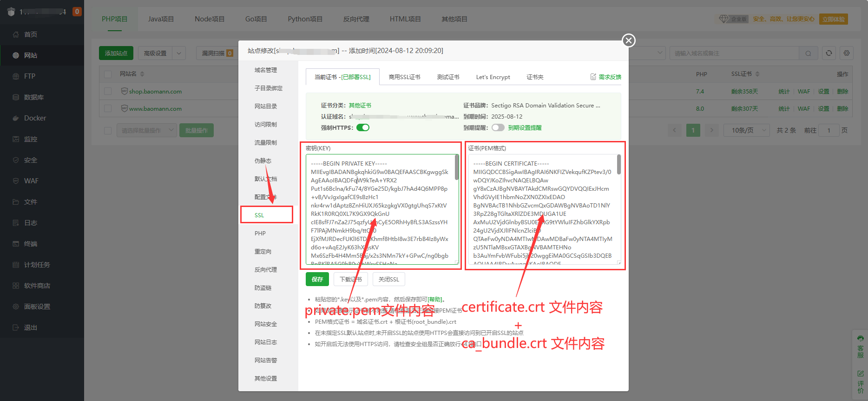Sort by SSL证书 column arrows
868x401 pixels.
[x=757, y=74]
